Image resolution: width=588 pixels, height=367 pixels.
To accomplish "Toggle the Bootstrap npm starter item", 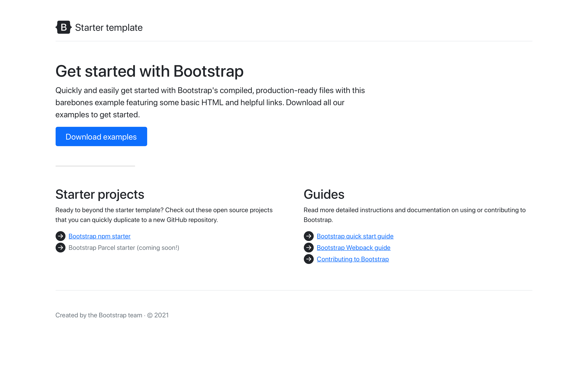I will pos(99,236).
